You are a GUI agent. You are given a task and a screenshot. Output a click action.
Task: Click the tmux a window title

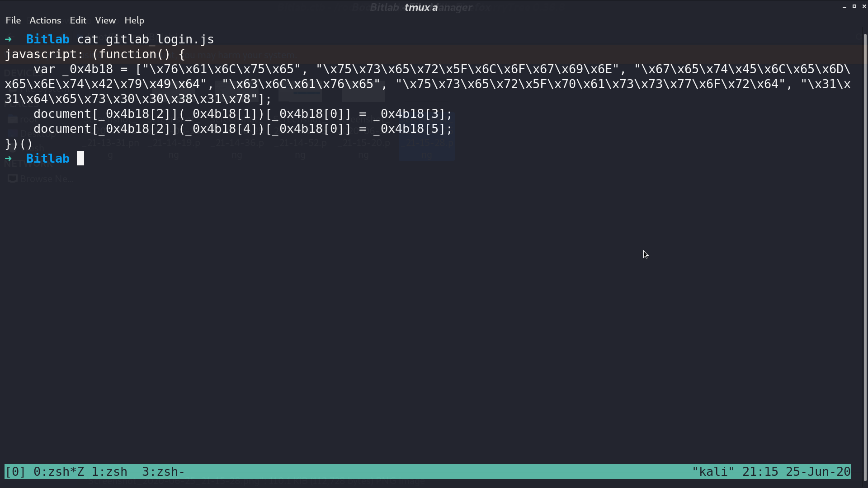421,7
